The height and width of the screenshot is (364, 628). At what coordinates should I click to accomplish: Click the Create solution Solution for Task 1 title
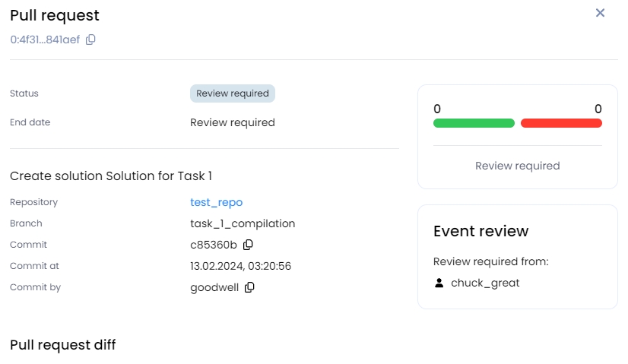click(111, 176)
